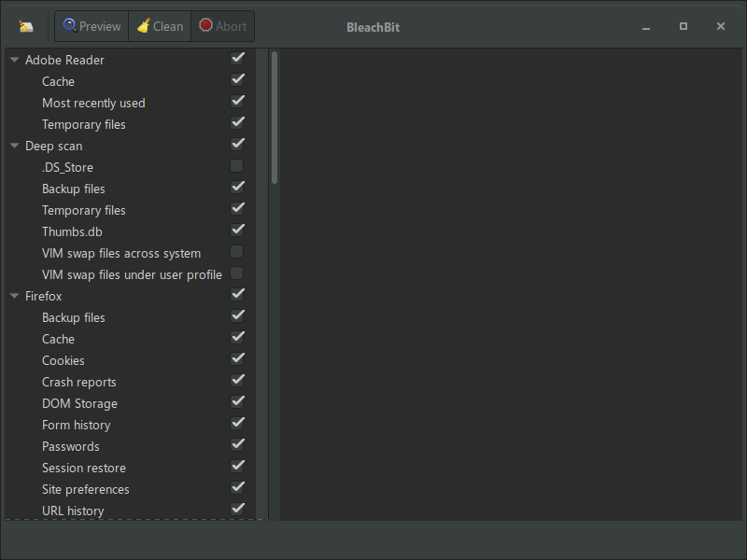The image size is (747, 560).
Task: Uncheck the Crash reports checkbox
Action: coord(237,381)
